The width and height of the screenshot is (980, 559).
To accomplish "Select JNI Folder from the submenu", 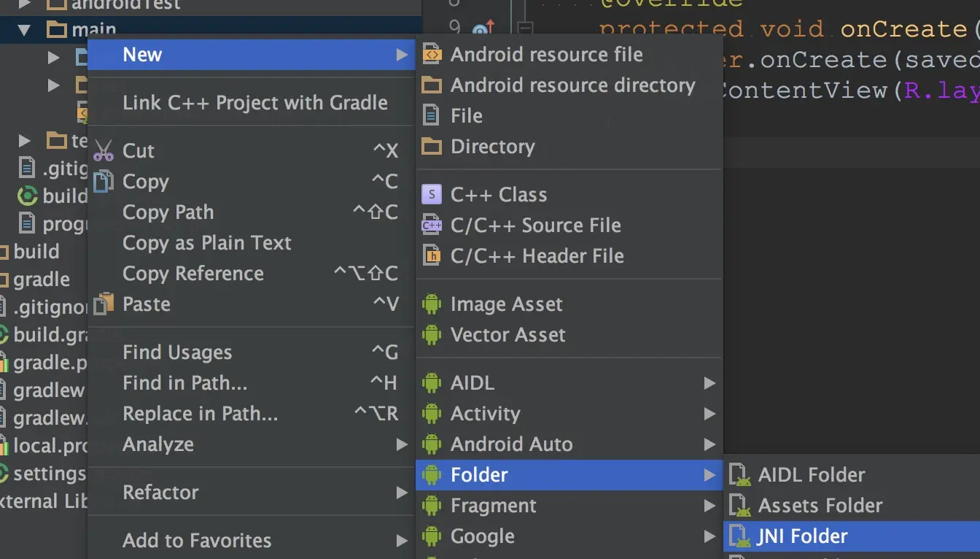I will click(x=802, y=536).
